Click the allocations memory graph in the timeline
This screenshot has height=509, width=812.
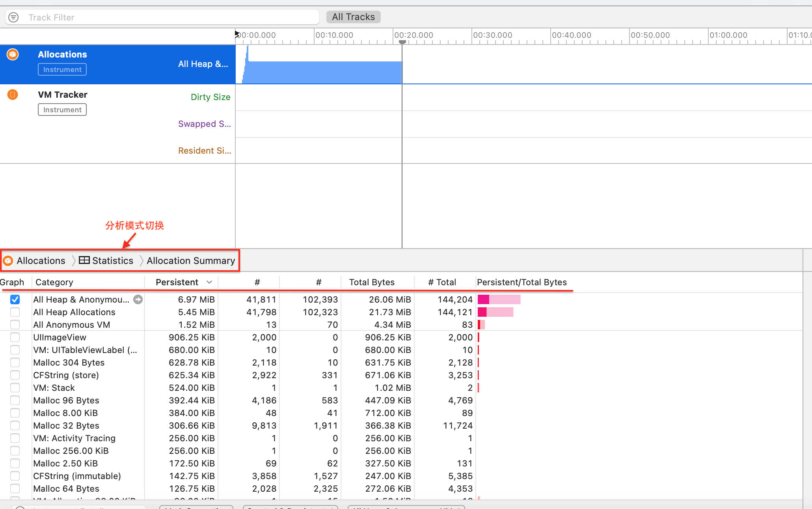click(x=323, y=72)
